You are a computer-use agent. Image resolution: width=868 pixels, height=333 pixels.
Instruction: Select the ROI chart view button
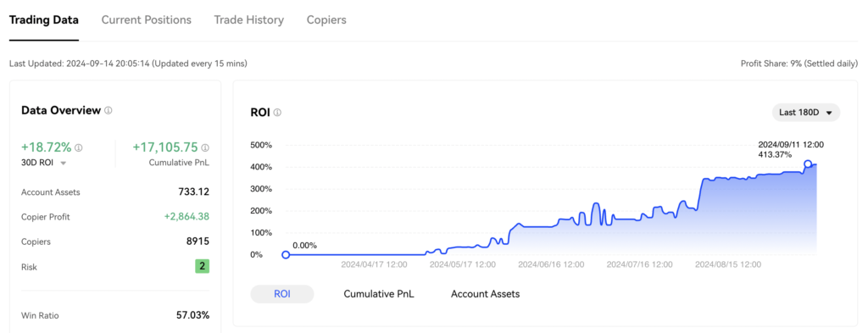click(282, 294)
